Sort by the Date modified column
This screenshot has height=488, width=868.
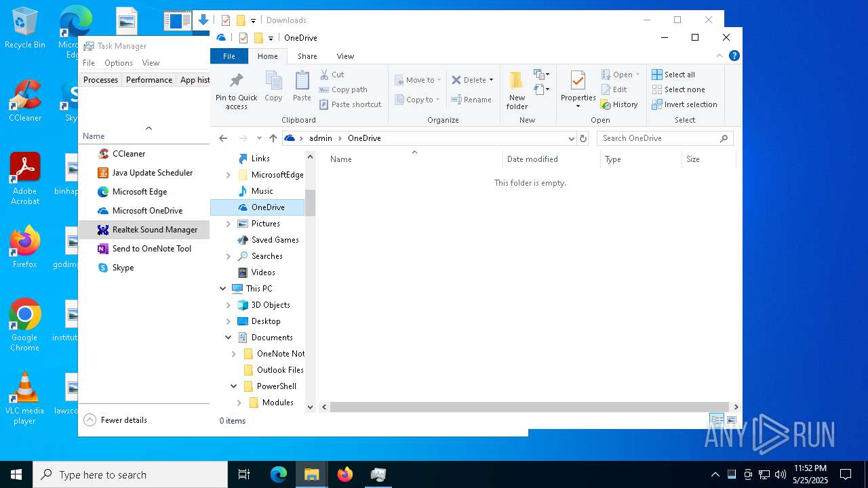pos(532,159)
